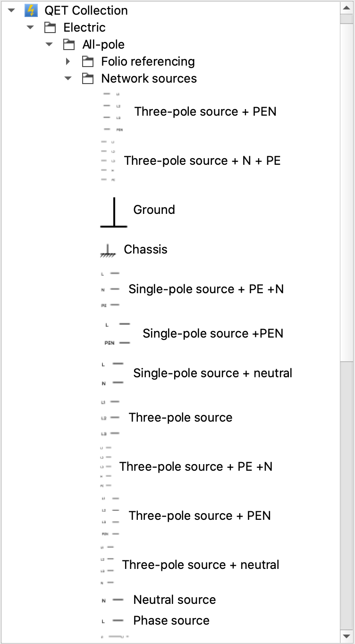Collapse the All-pole folder arrow
The image size is (355, 644).
(50, 44)
